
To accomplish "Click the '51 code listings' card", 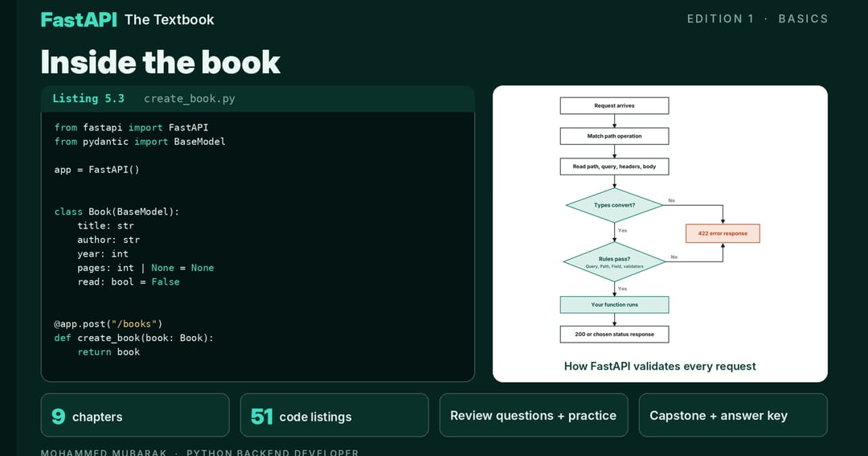I will tap(334, 416).
